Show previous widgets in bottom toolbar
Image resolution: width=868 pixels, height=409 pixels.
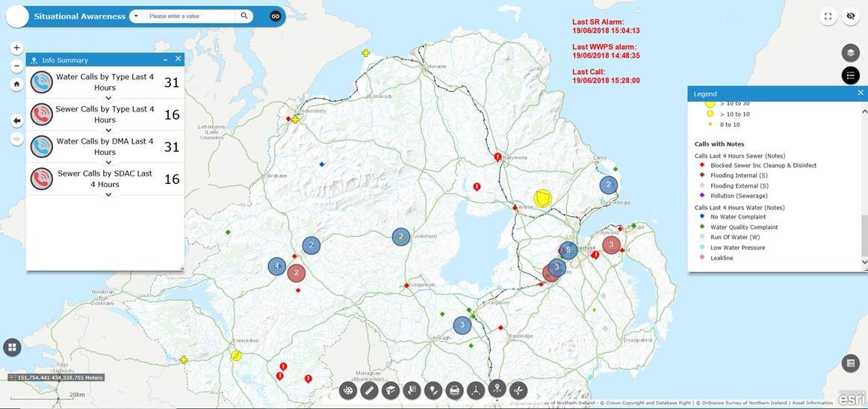pos(330,396)
